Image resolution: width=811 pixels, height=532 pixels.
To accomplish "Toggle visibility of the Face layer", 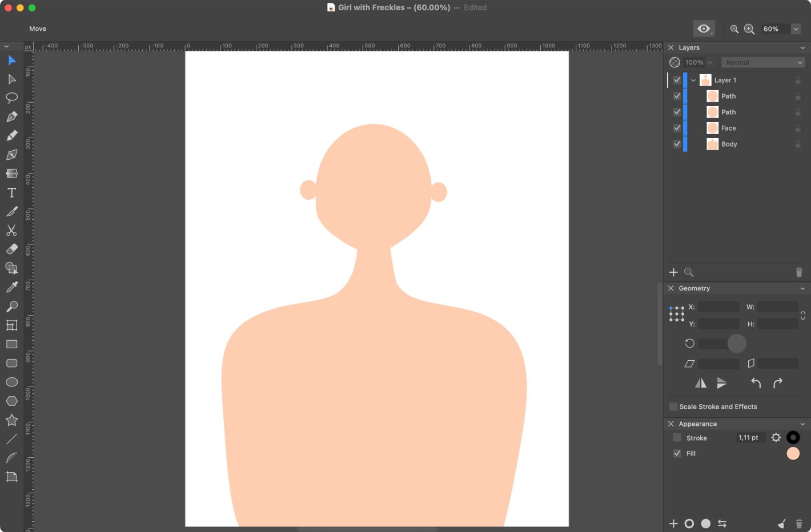I will (x=677, y=128).
